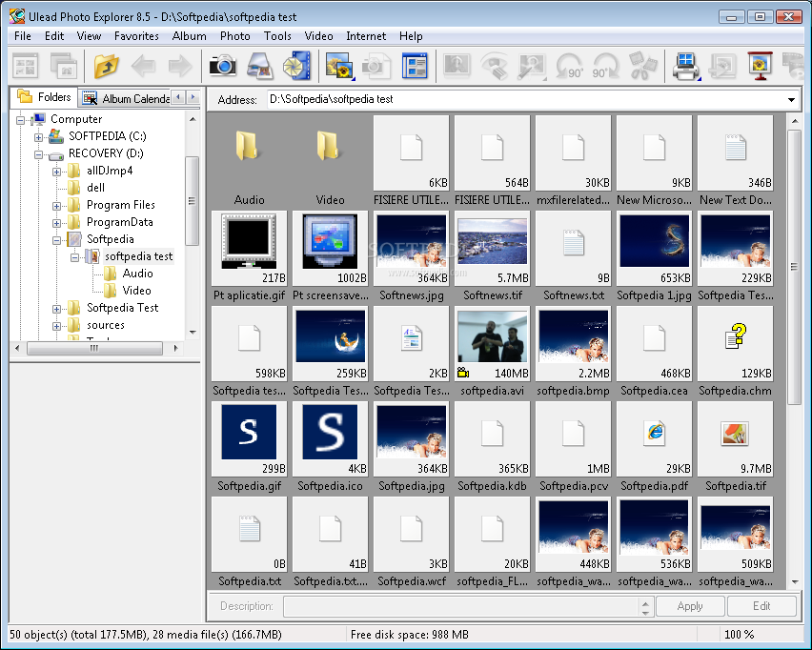Click the Up One Level folder icon
The image size is (812, 650).
tap(106, 67)
